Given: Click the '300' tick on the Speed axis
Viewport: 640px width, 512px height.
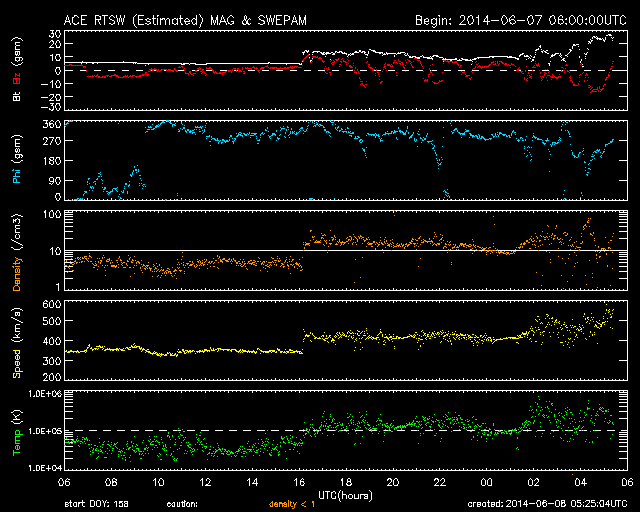Looking at the screenshot, I should point(52,361).
